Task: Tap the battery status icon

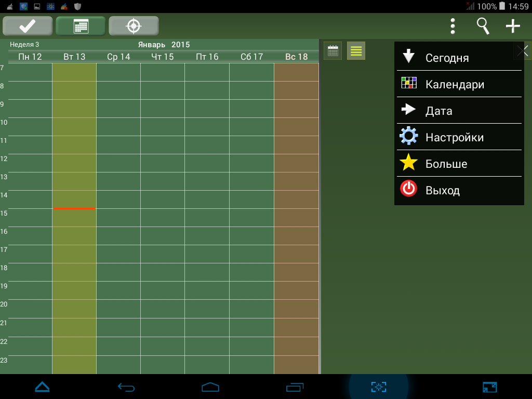Action: 502,6
